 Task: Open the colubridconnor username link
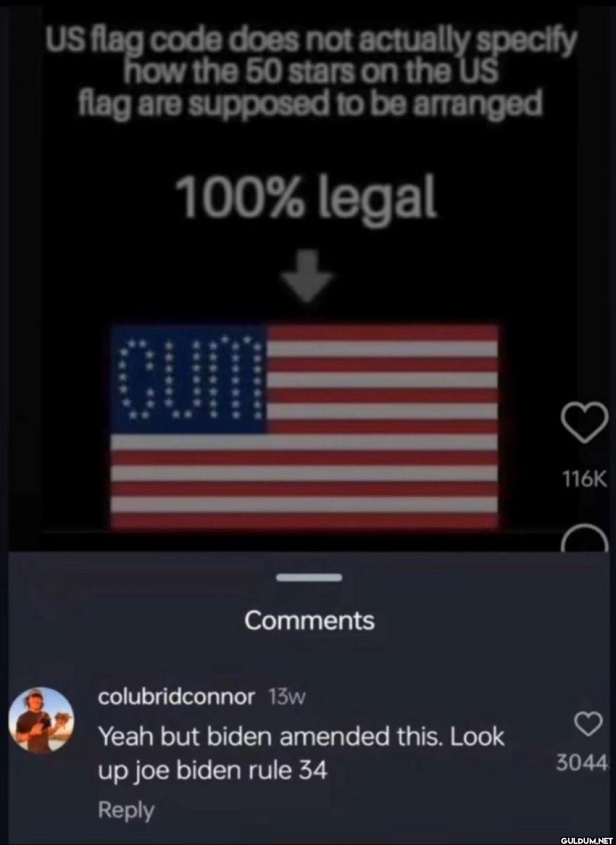(x=177, y=696)
